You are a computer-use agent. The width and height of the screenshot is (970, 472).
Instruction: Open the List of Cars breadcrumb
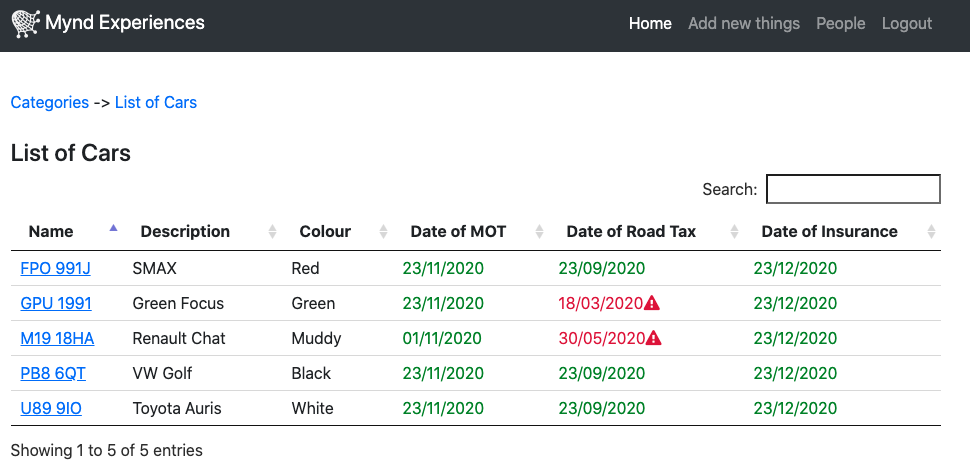(x=156, y=102)
